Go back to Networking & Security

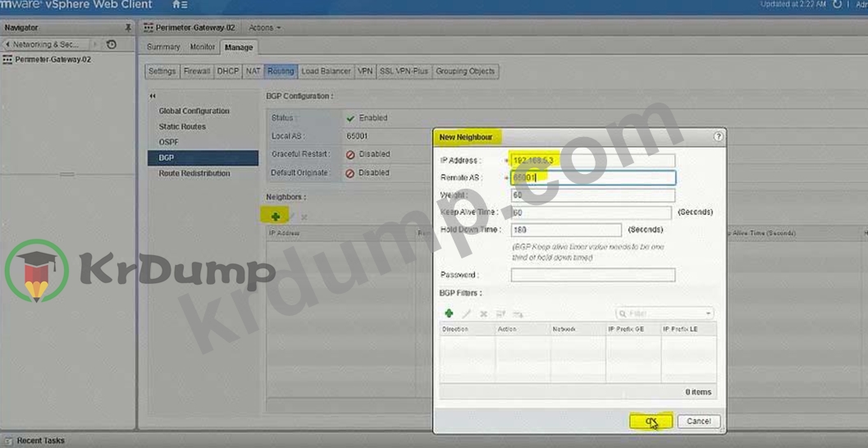(x=46, y=44)
